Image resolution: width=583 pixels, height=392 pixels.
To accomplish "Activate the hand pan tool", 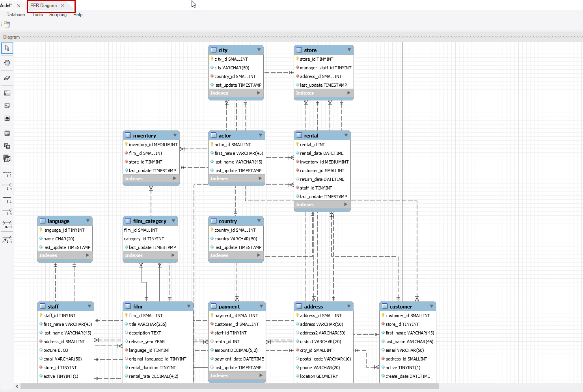I will tap(7, 63).
